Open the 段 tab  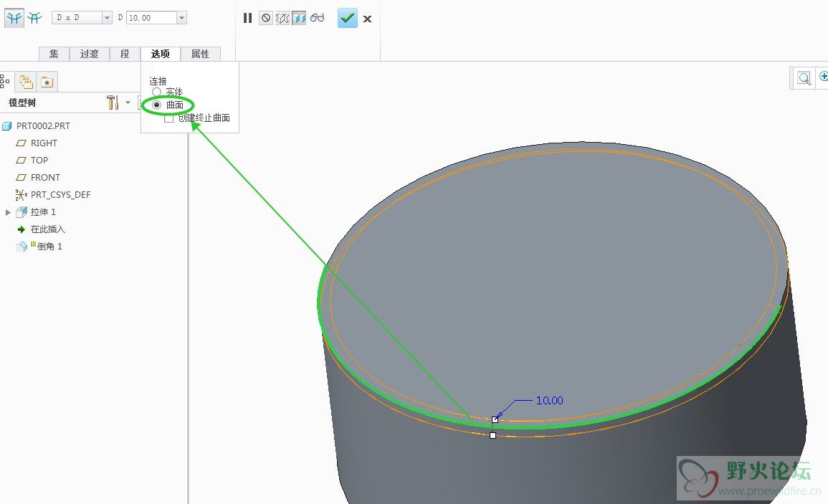(x=125, y=54)
